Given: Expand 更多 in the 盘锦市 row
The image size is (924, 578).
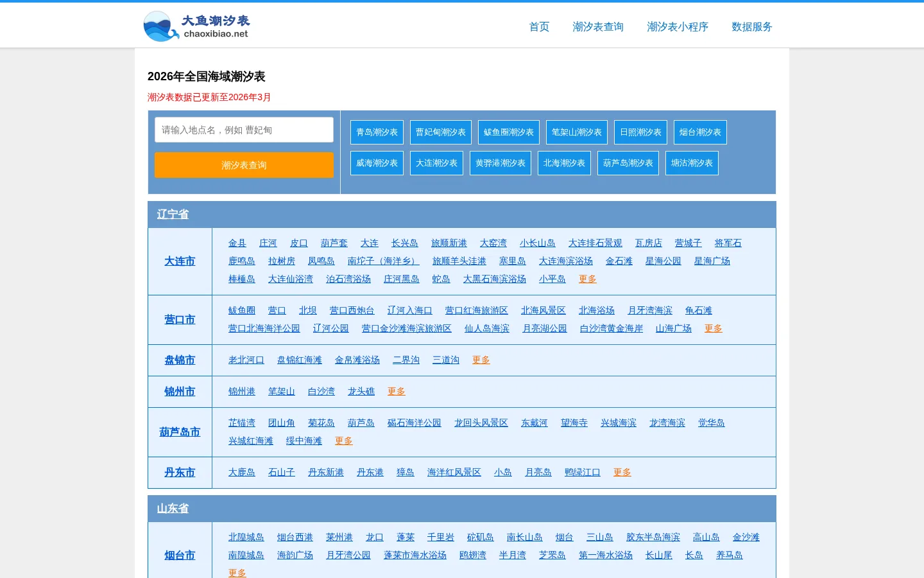Looking at the screenshot, I should tap(481, 360).
